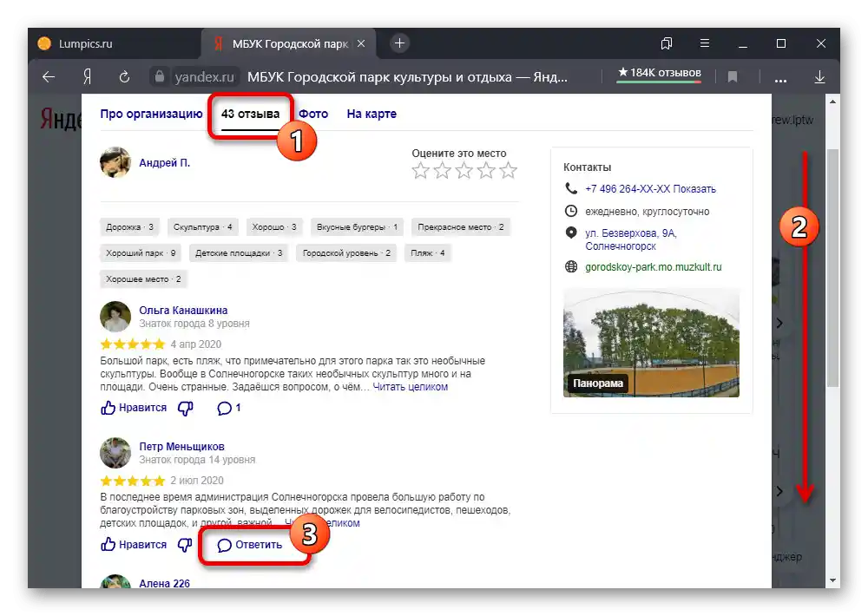Open the three-dots page options menu
Screen dimensions: 868x616
click(780, 80)
